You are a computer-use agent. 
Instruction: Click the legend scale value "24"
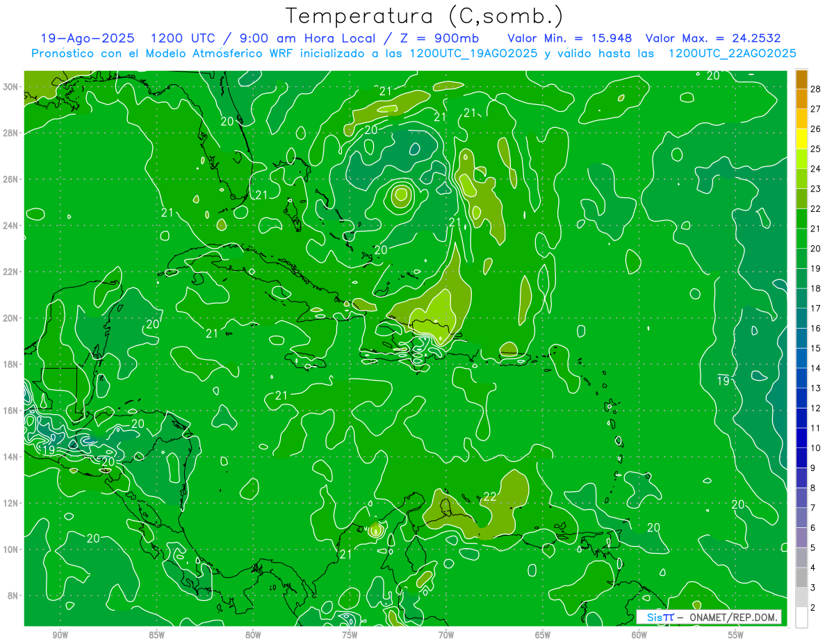tap(815, 169)
